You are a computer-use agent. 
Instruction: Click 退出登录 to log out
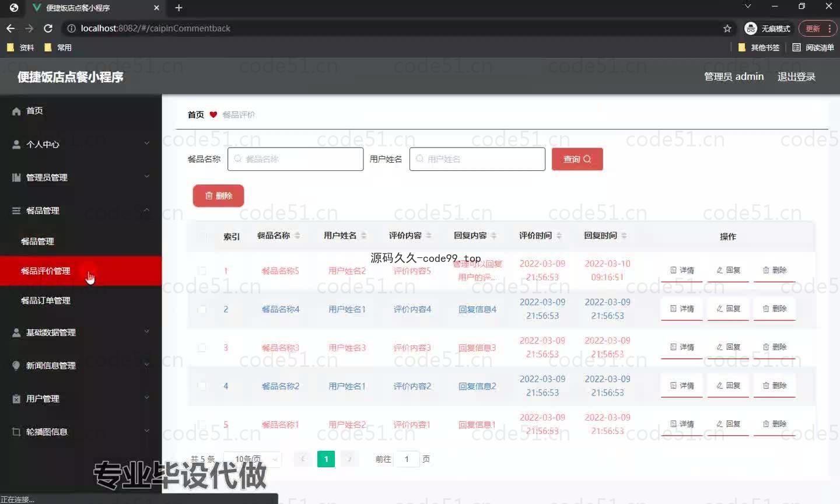coord(796,76)
